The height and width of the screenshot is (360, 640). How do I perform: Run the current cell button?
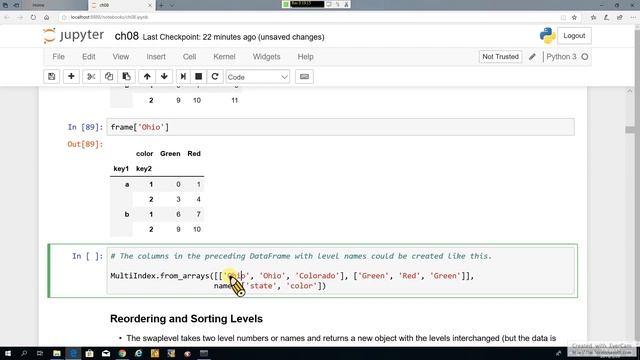[183, 76]
